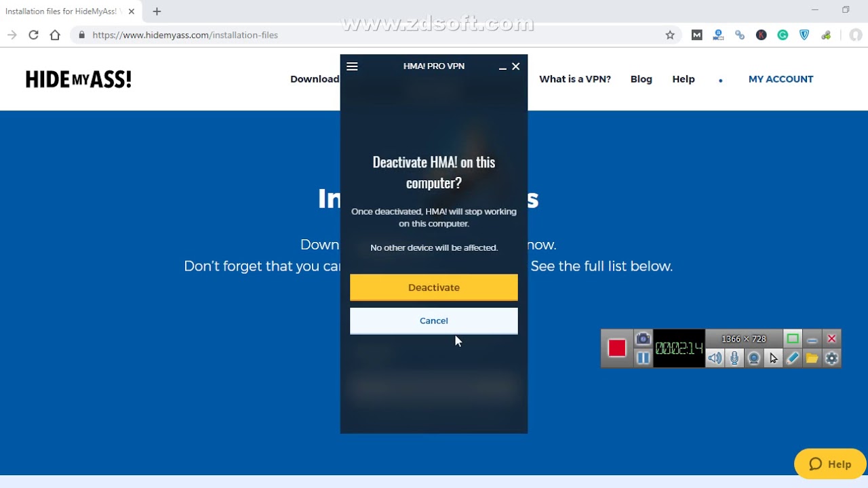Open the dark M extension icon

pyautogui.click(x=696, y=35)
